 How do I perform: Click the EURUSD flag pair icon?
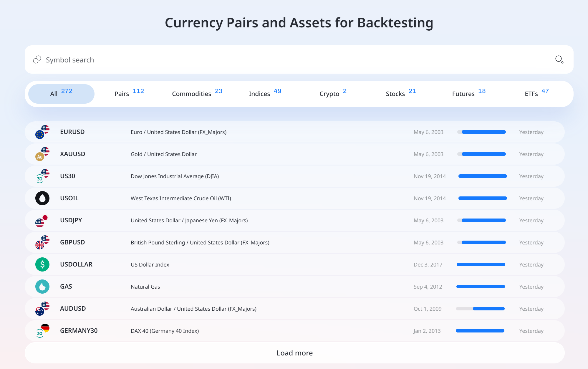[x=42, y=132]
